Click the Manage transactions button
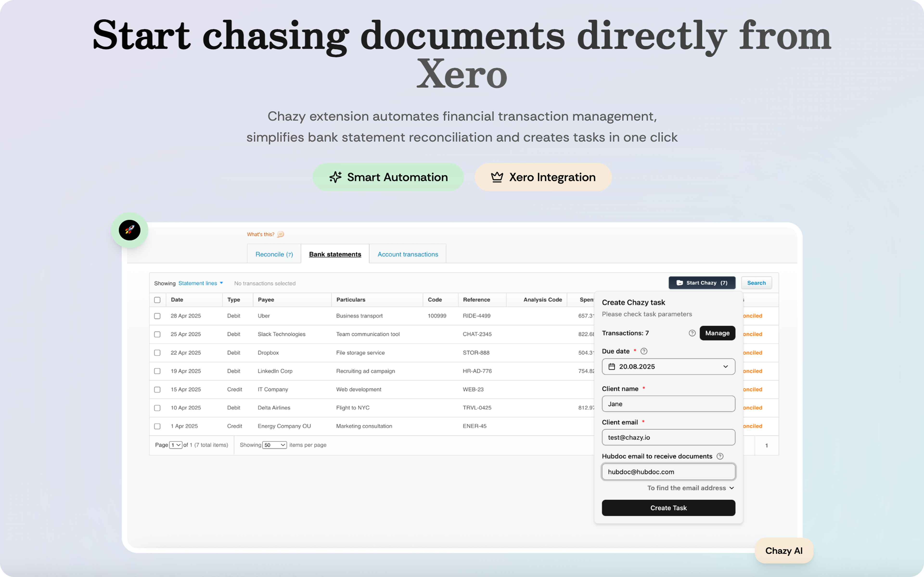 tap(717, 333)
